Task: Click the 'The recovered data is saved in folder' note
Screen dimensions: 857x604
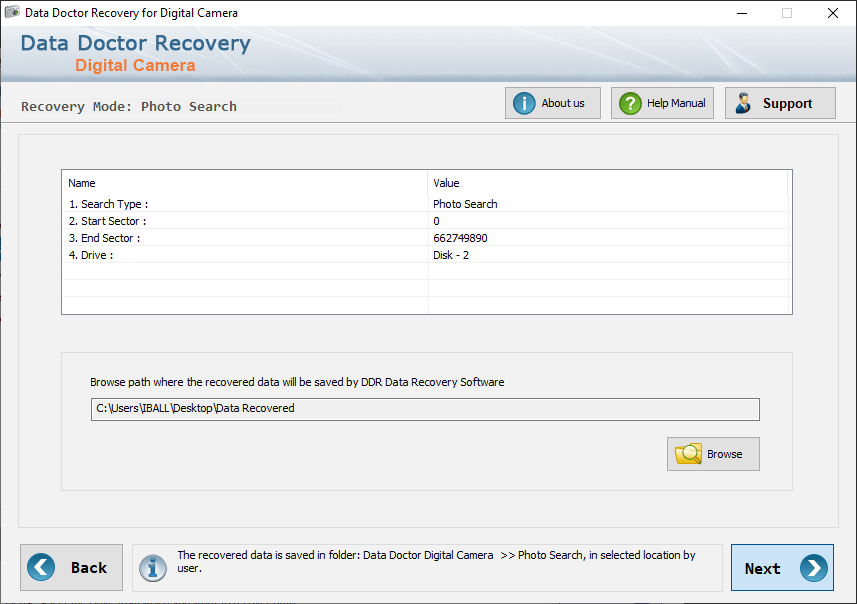Action: (x=436, y=561)
